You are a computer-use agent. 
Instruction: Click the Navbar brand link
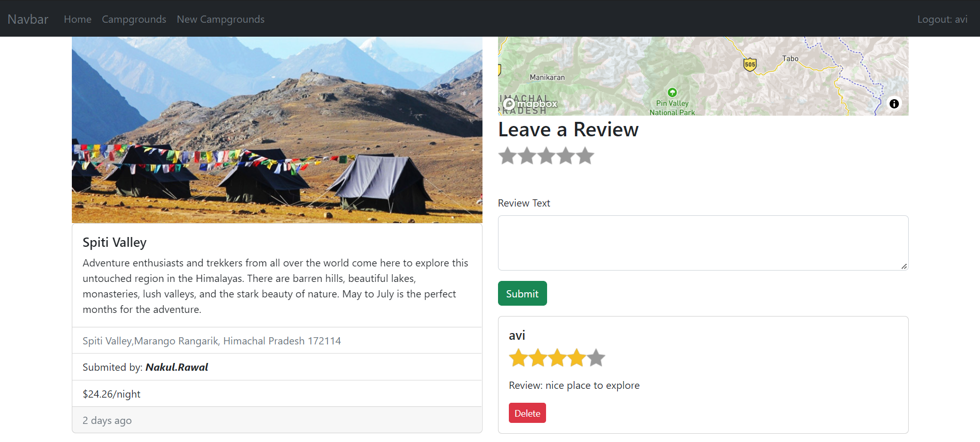pos(27,19)
